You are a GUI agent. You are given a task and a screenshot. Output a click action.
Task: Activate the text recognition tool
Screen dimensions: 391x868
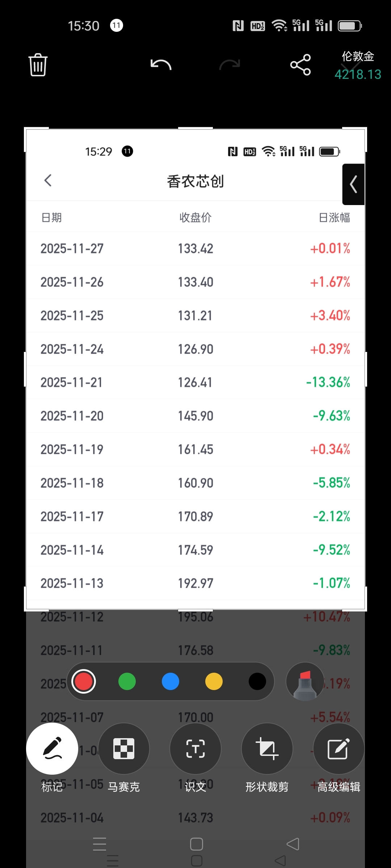click(x=195, y=748)
